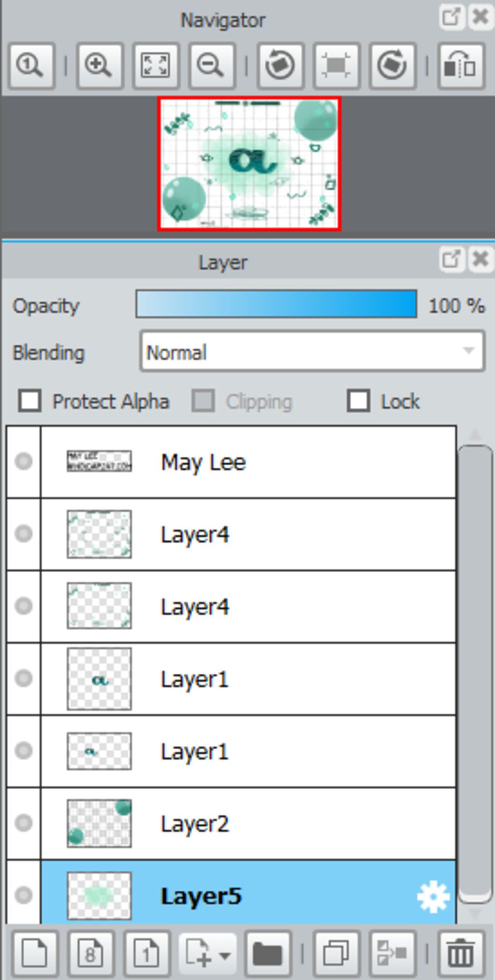The width and height of the screenshot is (495, 980).
Task: Toggle visibility of May Lee layer
Action: (x=23, y=461)
